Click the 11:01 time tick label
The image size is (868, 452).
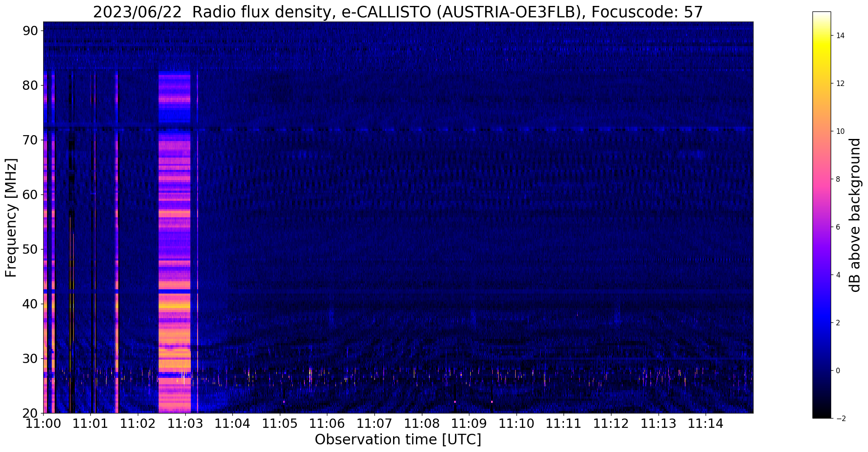[90, 423]
